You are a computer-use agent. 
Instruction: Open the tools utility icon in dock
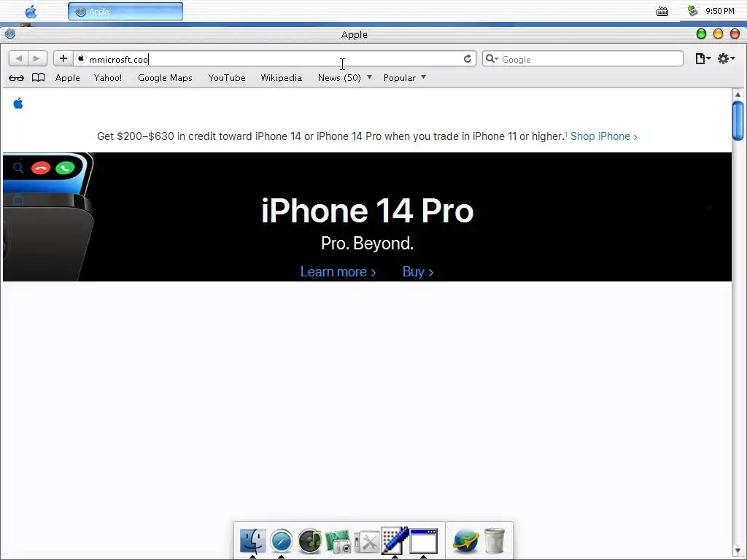tap(367, 542)
